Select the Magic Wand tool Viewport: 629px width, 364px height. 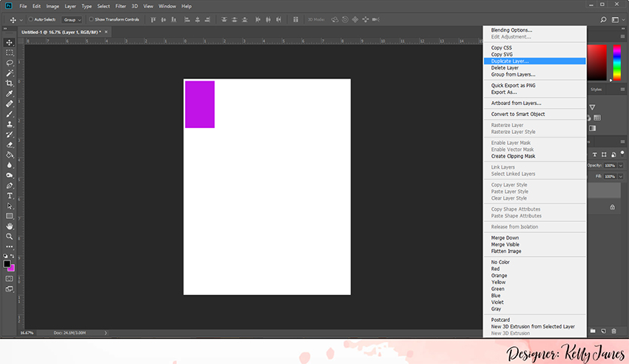pos(9,73)
